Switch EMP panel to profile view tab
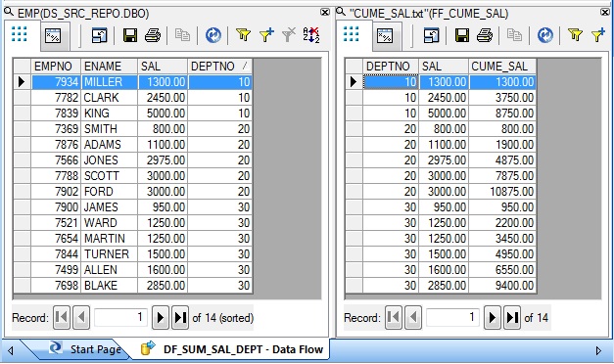614x364 pixels. [53, 36]
